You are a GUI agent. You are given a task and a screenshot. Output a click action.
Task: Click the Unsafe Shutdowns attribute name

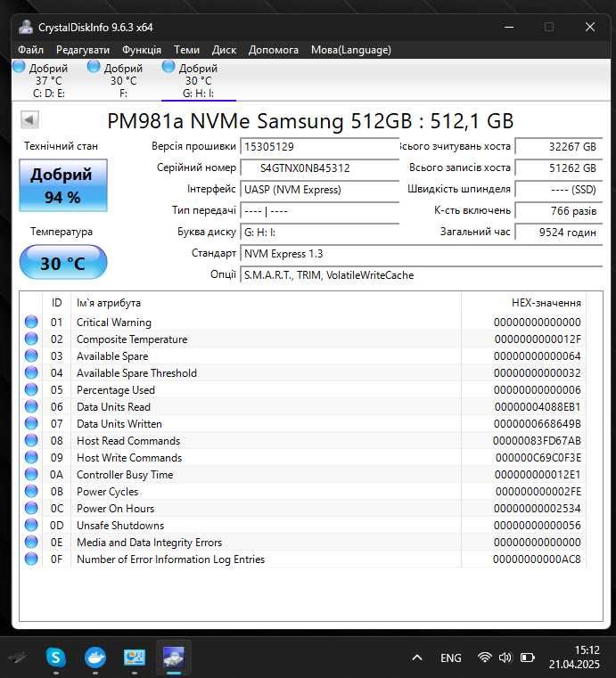point(120,525)
